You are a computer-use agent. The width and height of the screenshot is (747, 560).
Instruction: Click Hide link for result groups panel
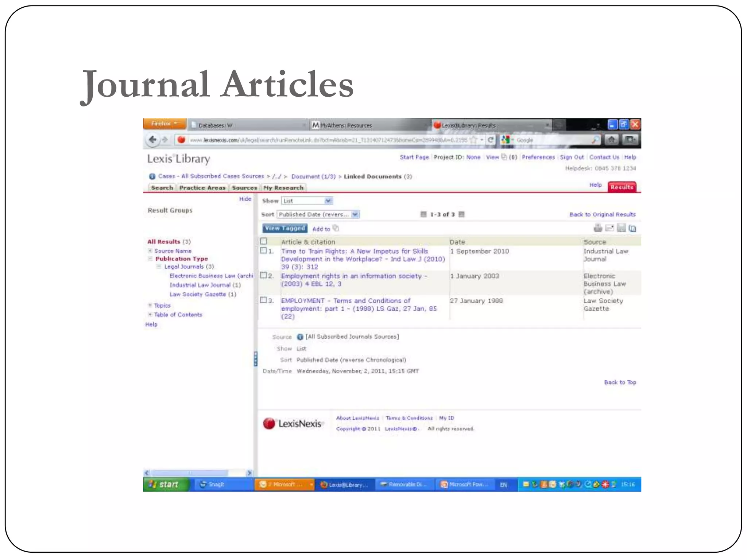(245, 199)
